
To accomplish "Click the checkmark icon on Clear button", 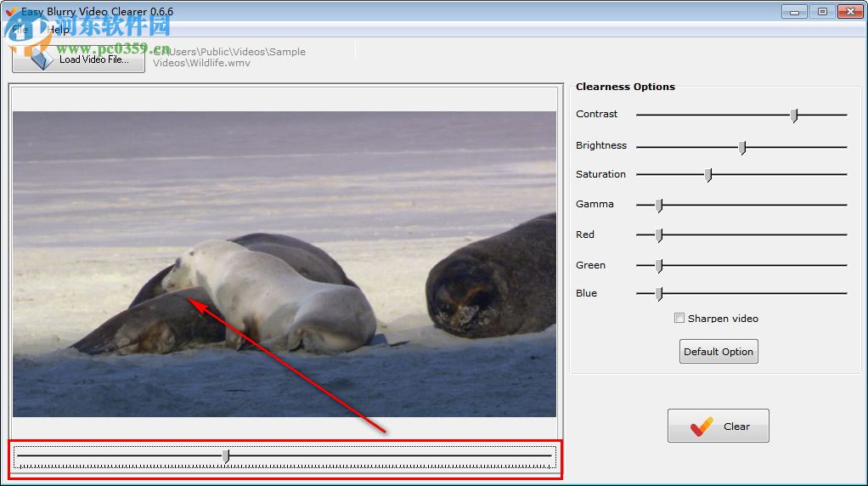I will (x=702, y=426).
